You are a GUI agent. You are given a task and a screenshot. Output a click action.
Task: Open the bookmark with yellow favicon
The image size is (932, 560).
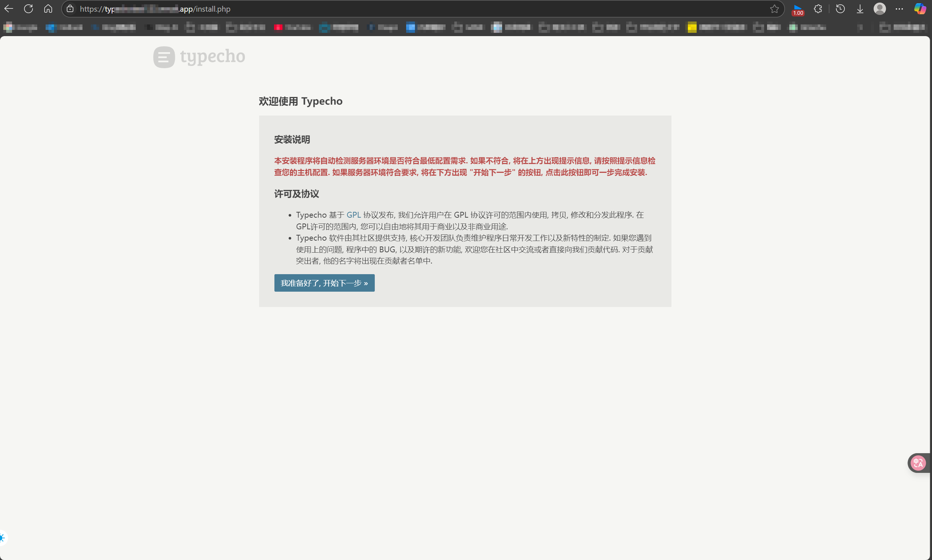716,27
